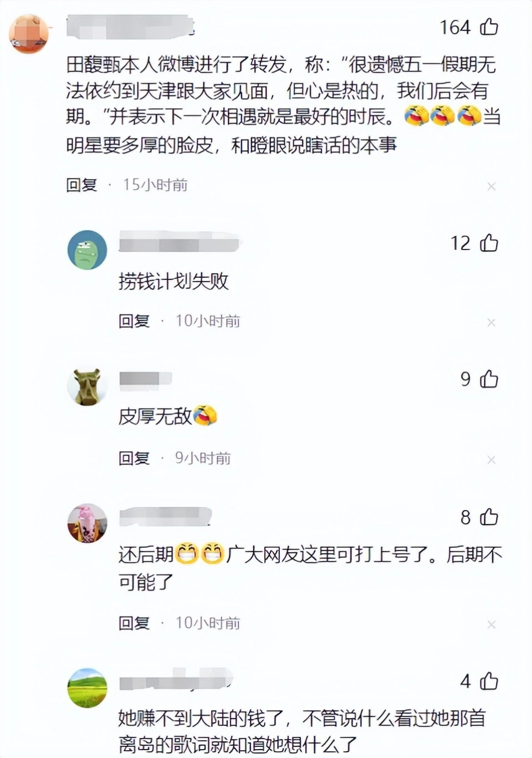Viewport: 532px width, 758px height.
Task: Dismiss the 捞钱计划失败 comment with x
Action: click(x=491, y=322)
